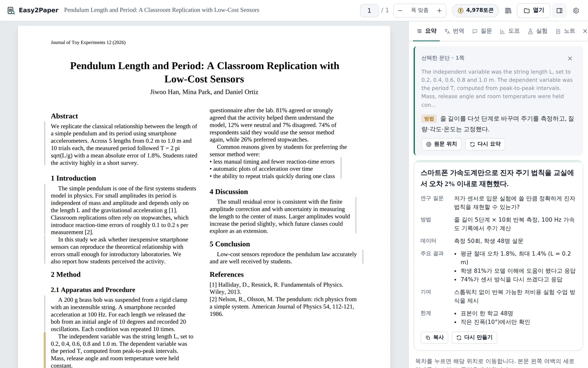The height and width of the screenshot is (368, 588).
Task: Click the 열기 open file button
Action: 534,11
